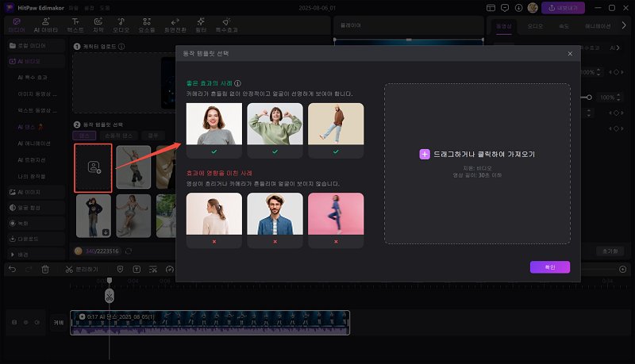Open the 녹화 (Record) sidebar item
Screen dimensions: 635x364
pos(36,224)
